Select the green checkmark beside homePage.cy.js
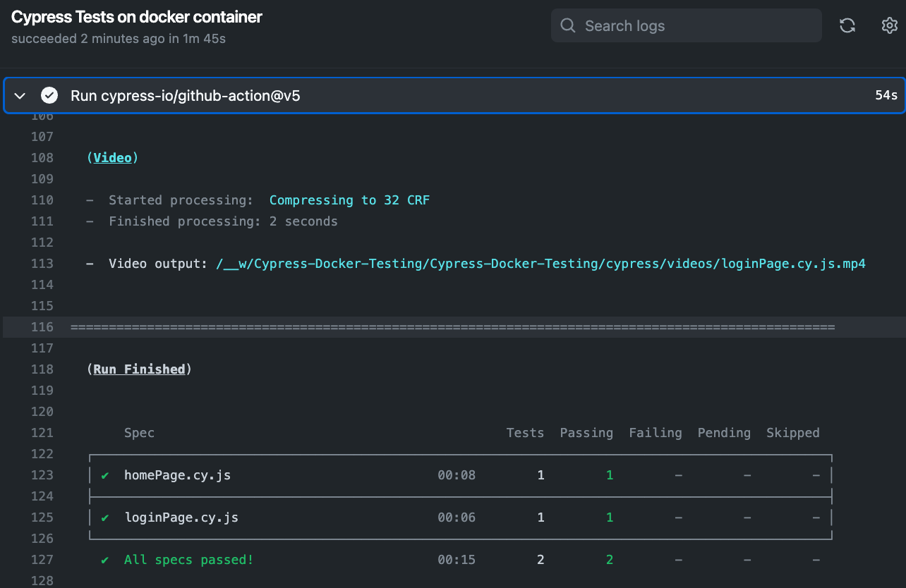 pos(104,475)
